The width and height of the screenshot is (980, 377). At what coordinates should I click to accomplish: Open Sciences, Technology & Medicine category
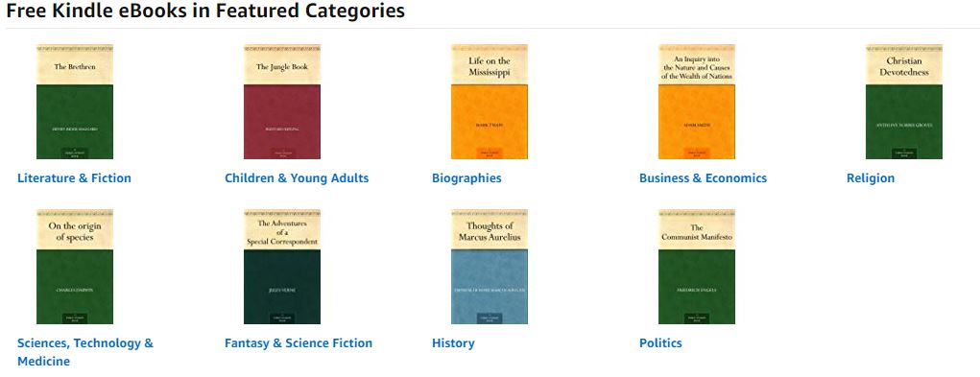[85, 352]
